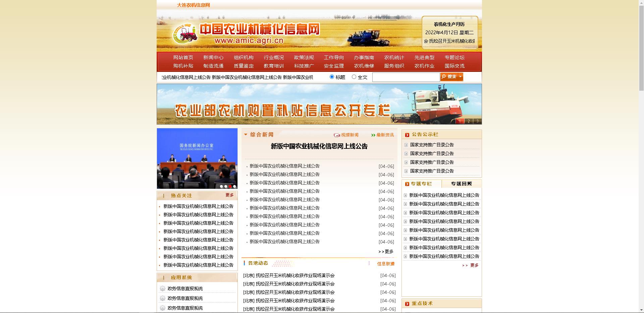644x313 pixels.
Task: Open 专题论坛 in the navigation menu
Action: (454, 57)
